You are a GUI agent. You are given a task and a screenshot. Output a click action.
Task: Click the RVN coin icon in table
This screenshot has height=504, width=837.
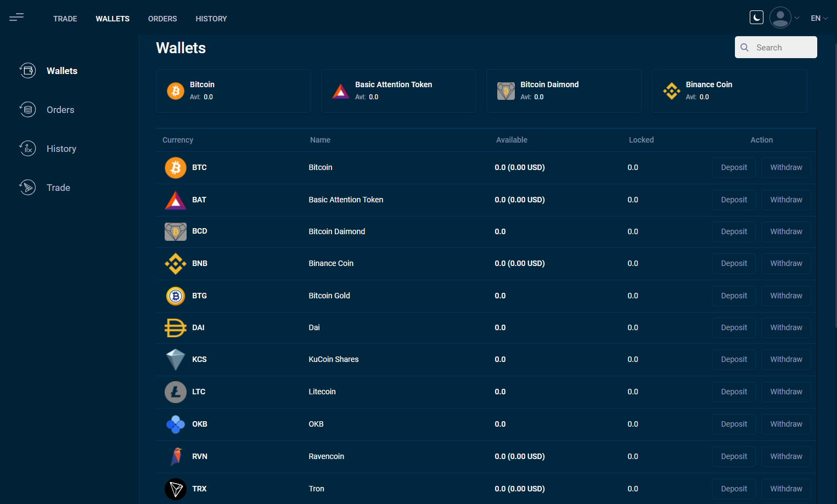click(176, 456)
